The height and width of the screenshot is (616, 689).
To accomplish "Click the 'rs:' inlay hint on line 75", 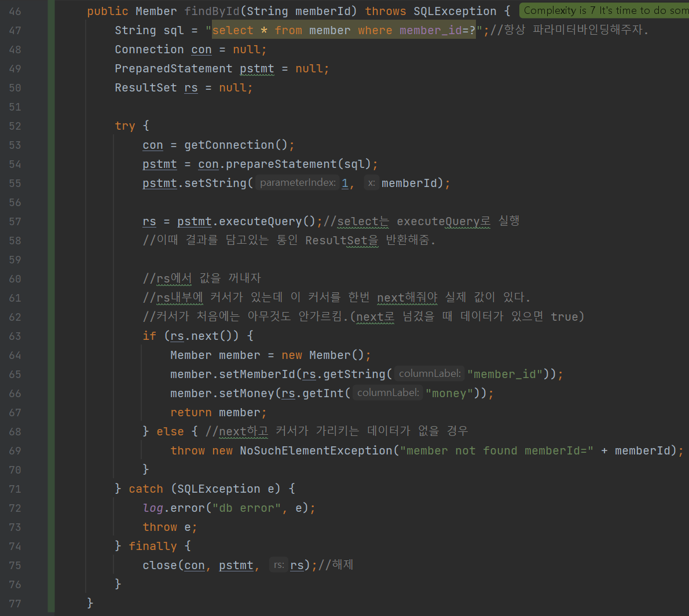I will click(x=278, y=565).
